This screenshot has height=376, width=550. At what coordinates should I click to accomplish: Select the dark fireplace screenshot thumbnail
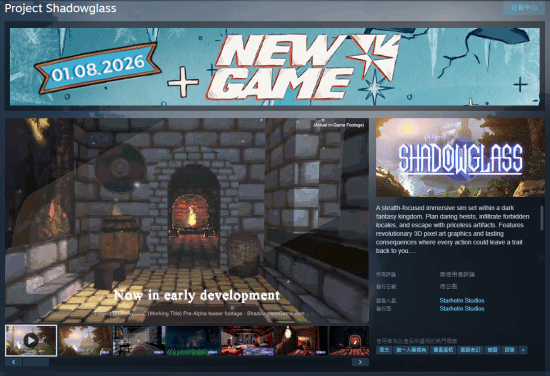click(349, 341)
